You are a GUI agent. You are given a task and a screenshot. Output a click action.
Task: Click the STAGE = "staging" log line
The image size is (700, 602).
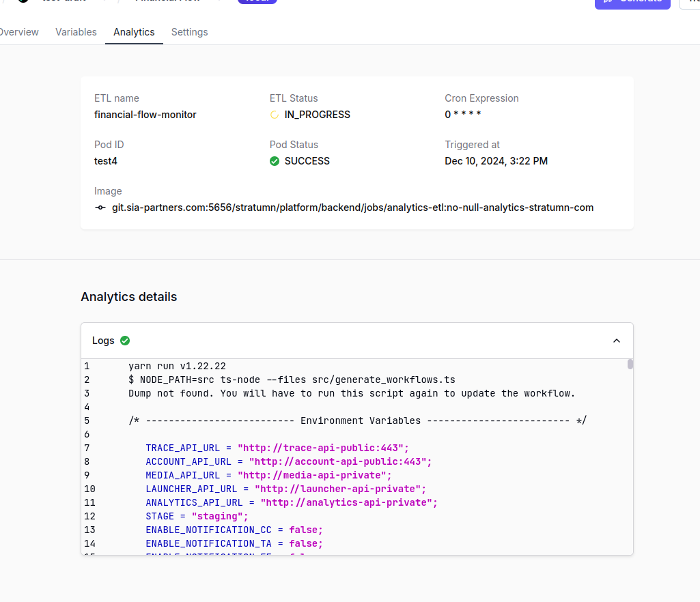point(197,516)
